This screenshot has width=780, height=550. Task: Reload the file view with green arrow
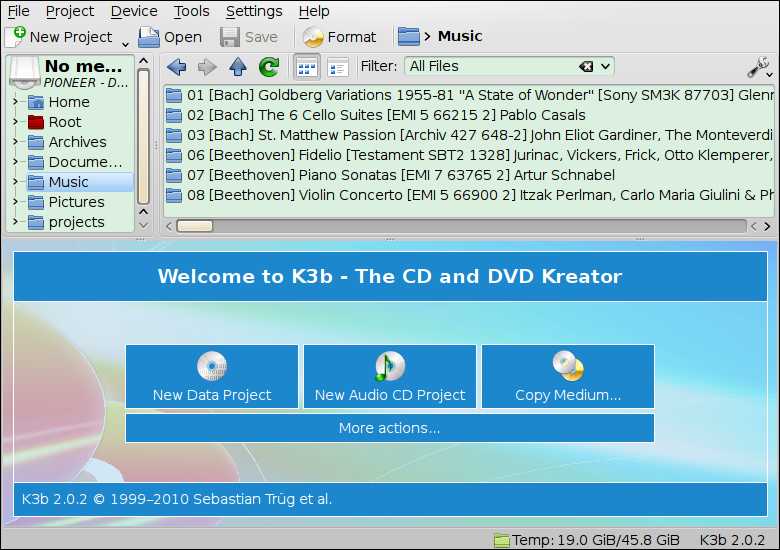tap(269, 67)
